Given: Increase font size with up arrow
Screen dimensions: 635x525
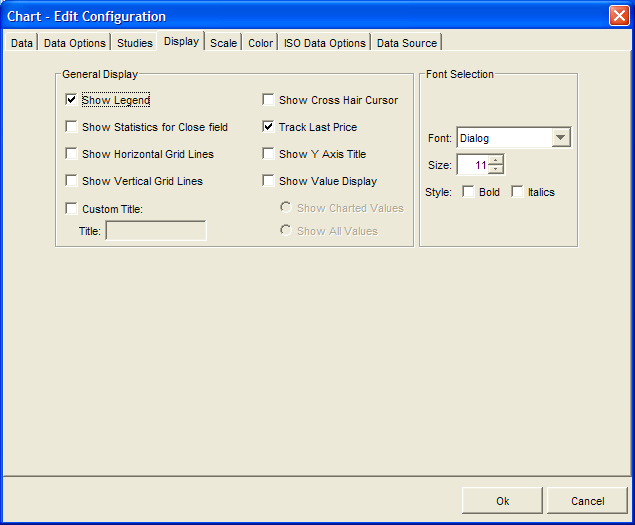Looking at the screenshot, I should coord(496,160).
